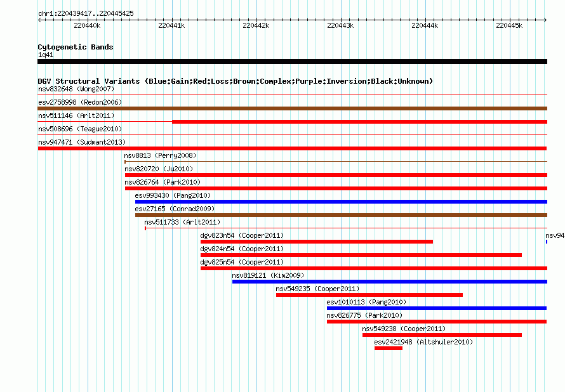Select the dgv823n54 (Cooper2011) red bar

pos(317,242)
